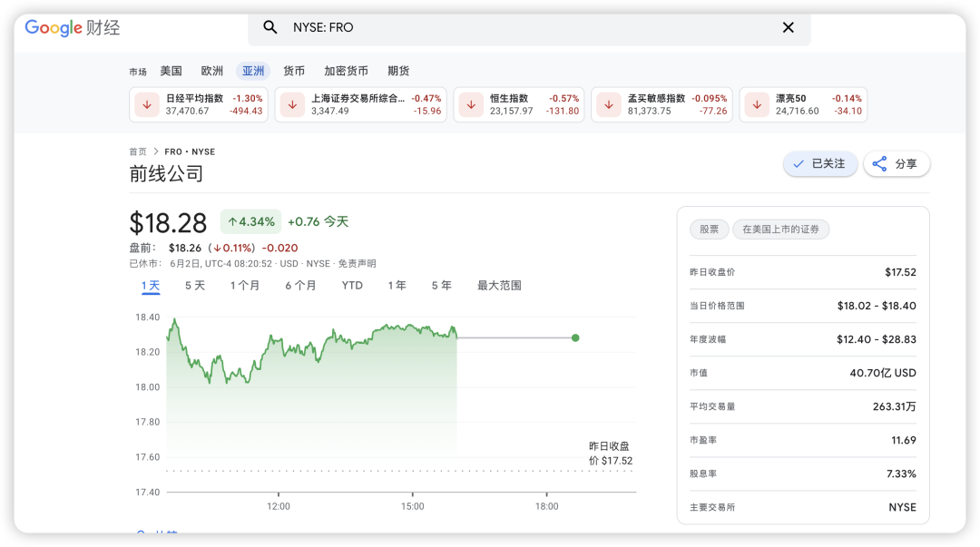Image resolution: width=980 pixels, height=547 pixels.
Task: Switch chart to 1 个月 range
Action: pyautogui.click(x=244, y=286)
